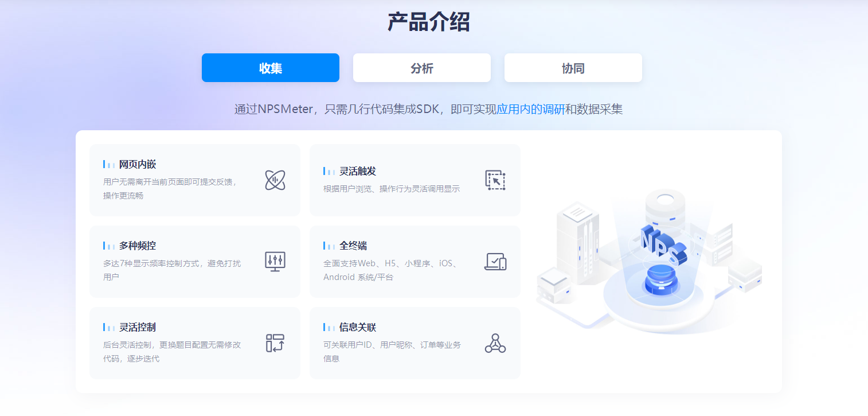The image size is (868, 416).
Task: Select the 全终端 feature title
Action: (x=353, y=246)
